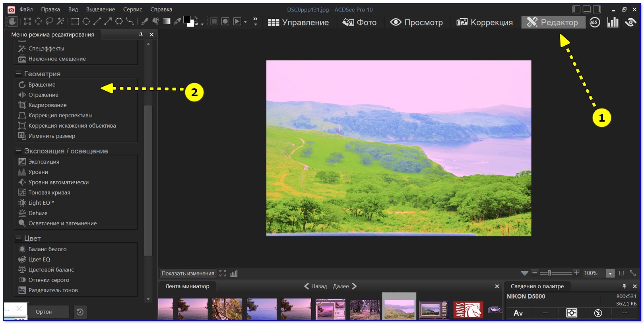Select the Ellipse shape tool

pyautogui.click(x=86, y=21)
